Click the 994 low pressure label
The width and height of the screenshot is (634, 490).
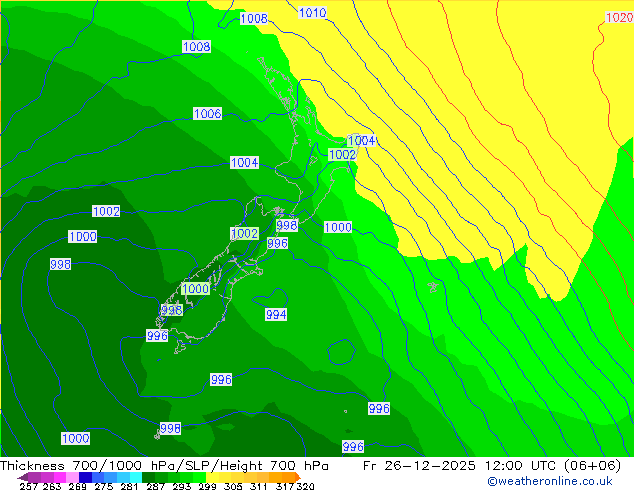[276, 314]
